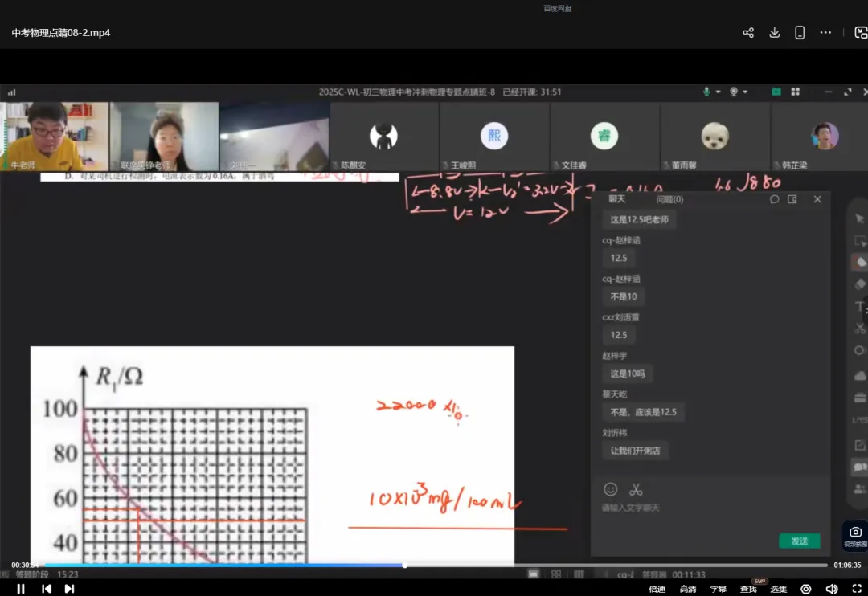Click the download icon in the top-right toolbar
The image size is (868, 596).
point(774,32)
